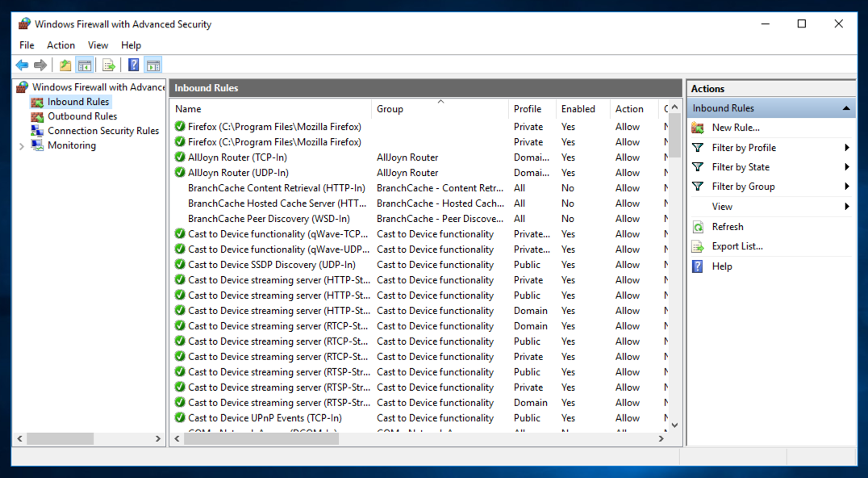Screen dimensions: 868x478
Task: Expand the Monitoring tree node
Action: 22,146
